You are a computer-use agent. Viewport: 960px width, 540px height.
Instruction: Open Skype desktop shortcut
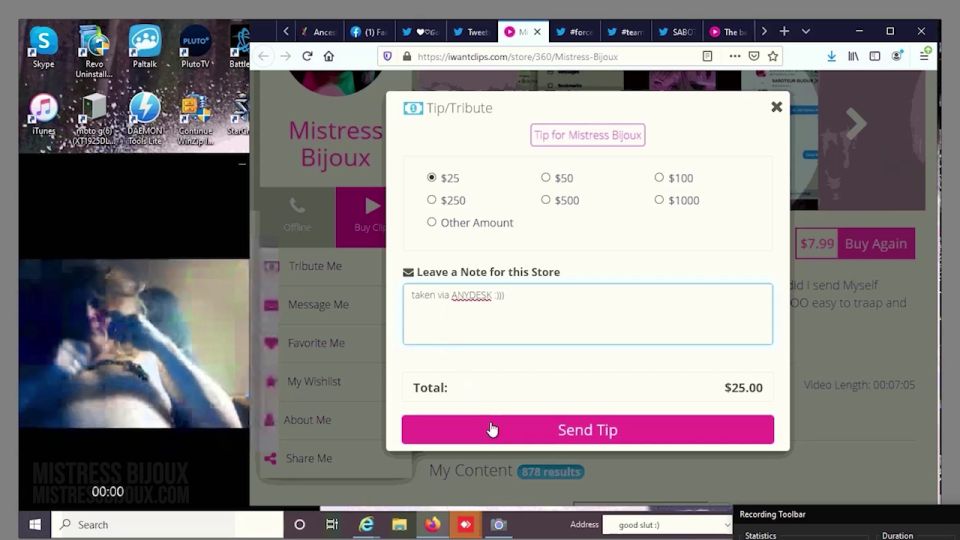43,47
